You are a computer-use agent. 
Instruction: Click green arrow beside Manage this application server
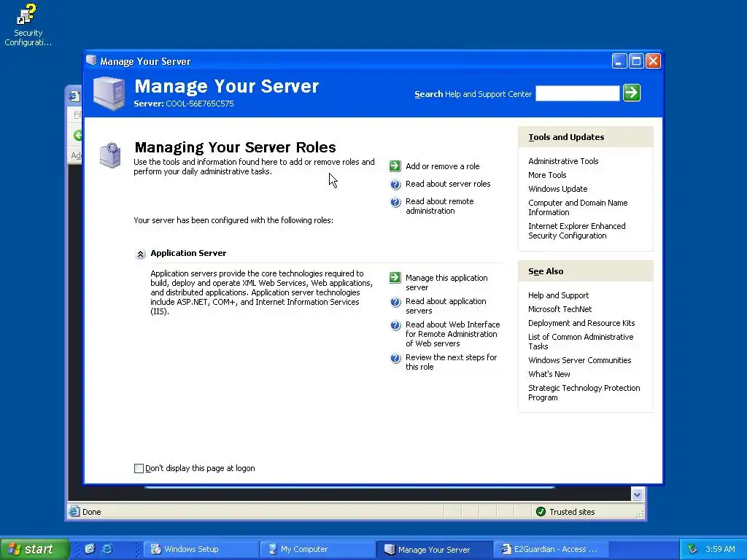coord(395,278)
